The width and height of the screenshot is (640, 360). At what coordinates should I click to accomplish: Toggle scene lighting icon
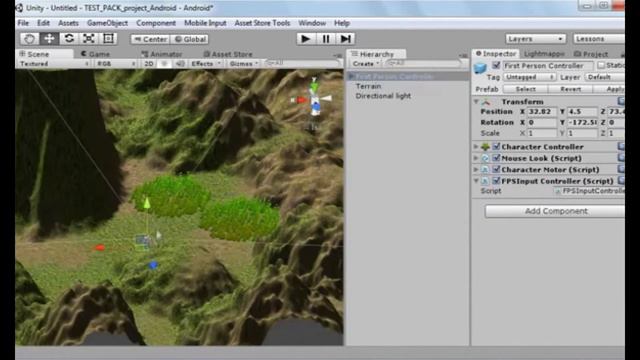tap(164, 64)
